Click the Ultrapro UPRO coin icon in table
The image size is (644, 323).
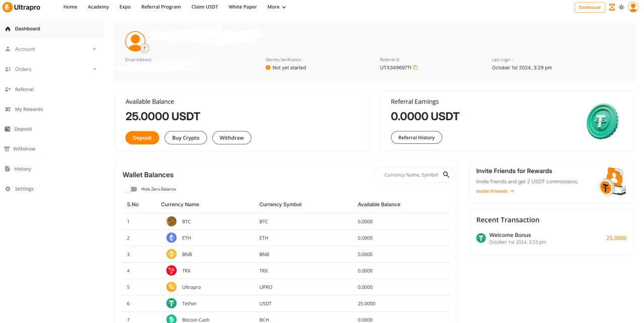tap(172, 287)
